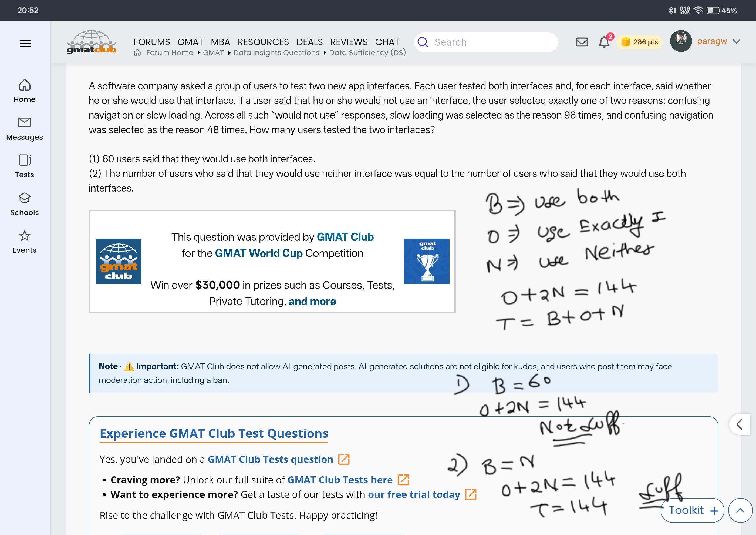Open the Experience GMAT Club Test Questions heading
Image resolution: width=756 pixels, height=535 pixels.
point(214,433)
